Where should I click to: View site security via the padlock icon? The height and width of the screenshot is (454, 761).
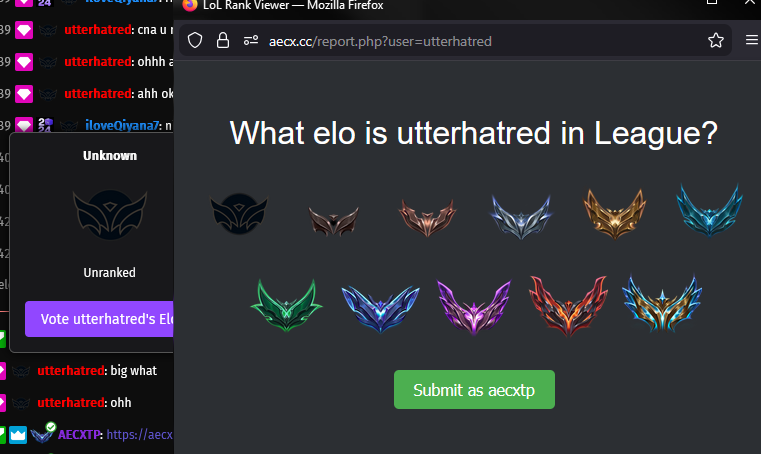pos(223,40)
